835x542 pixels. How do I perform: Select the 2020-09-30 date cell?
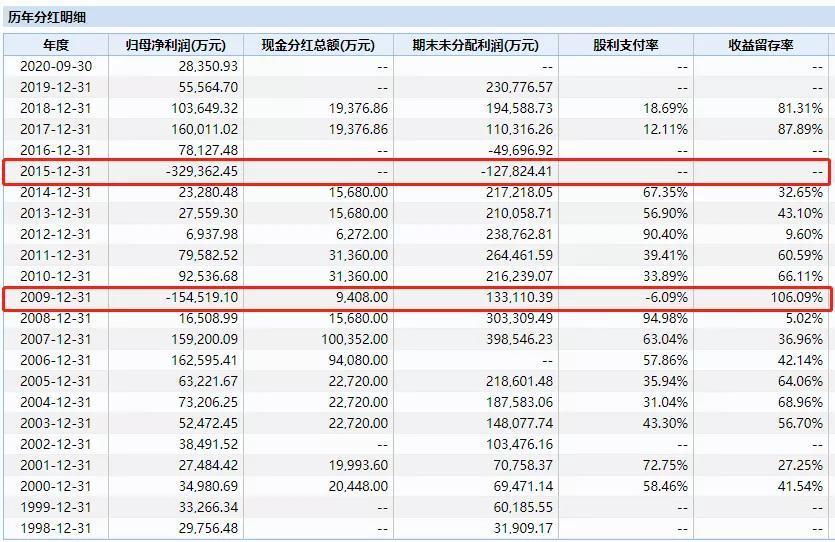(56, 66)
